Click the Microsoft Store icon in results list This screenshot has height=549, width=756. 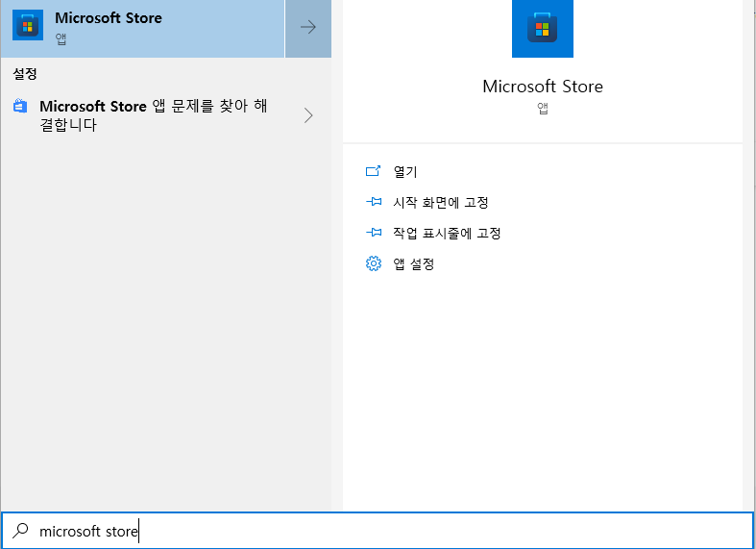tap(28, 25)
